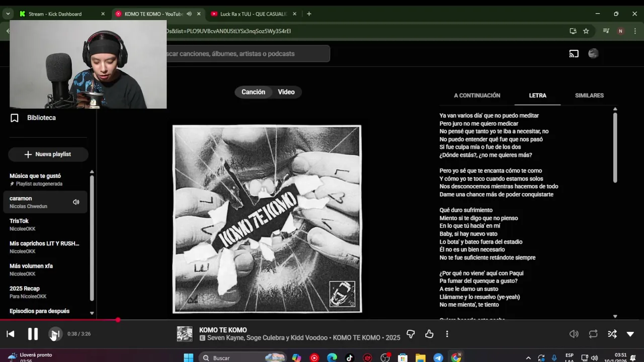Open more actions menu for current song
The height and width of the screenshot is (362, 644).
[x=447, y=334]
